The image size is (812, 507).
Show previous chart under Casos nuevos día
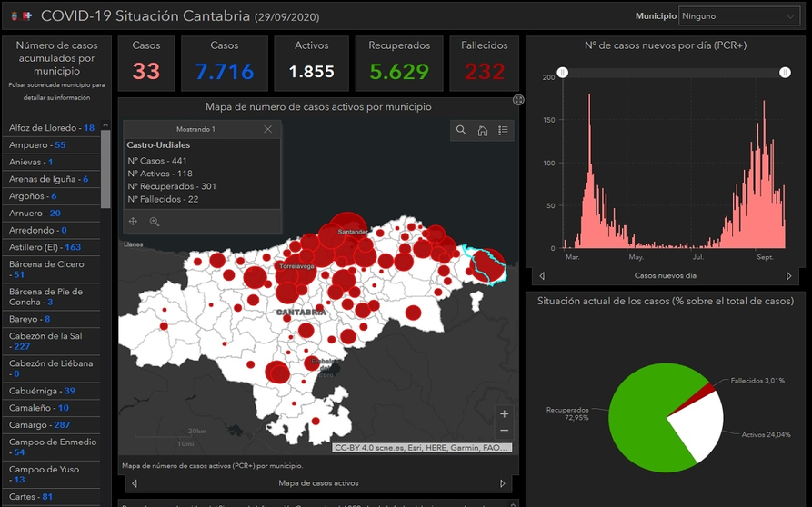click(x=542, y=275)
